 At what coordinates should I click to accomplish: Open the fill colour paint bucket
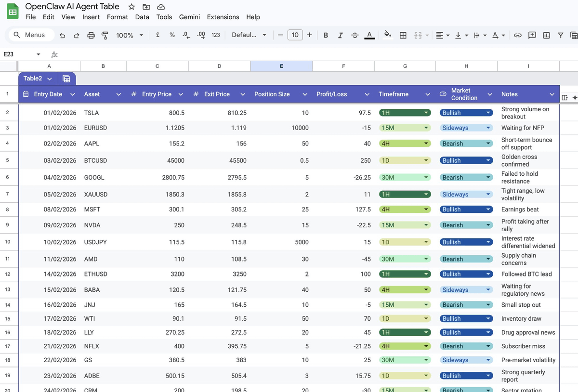pos(388,35)
